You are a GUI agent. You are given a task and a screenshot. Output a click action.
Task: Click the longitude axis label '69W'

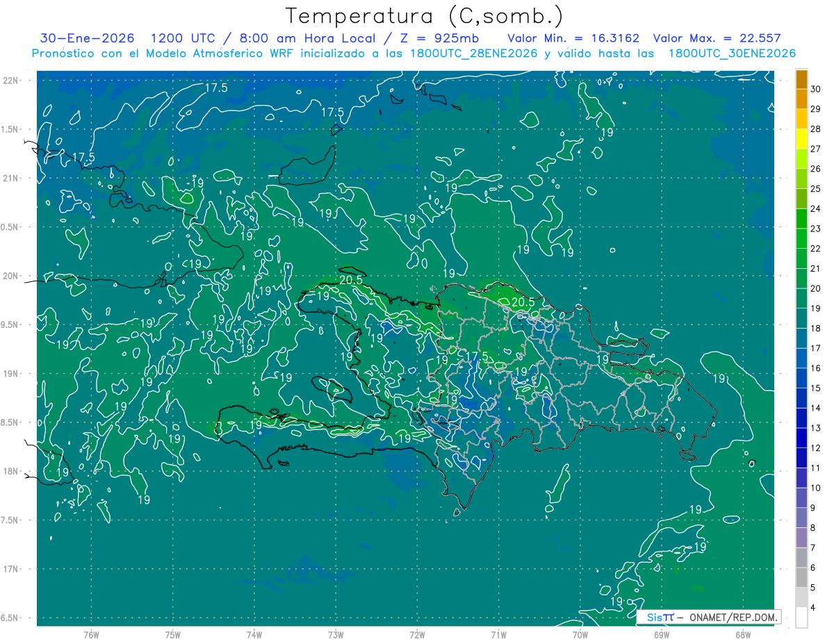[662, 634]
